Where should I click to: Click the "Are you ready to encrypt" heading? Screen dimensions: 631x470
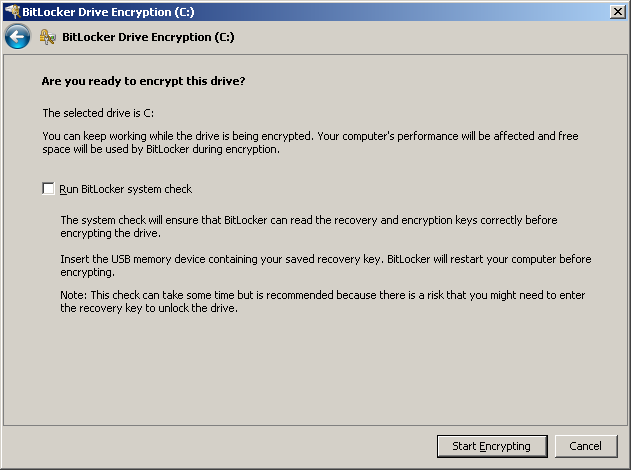[143, 81]
